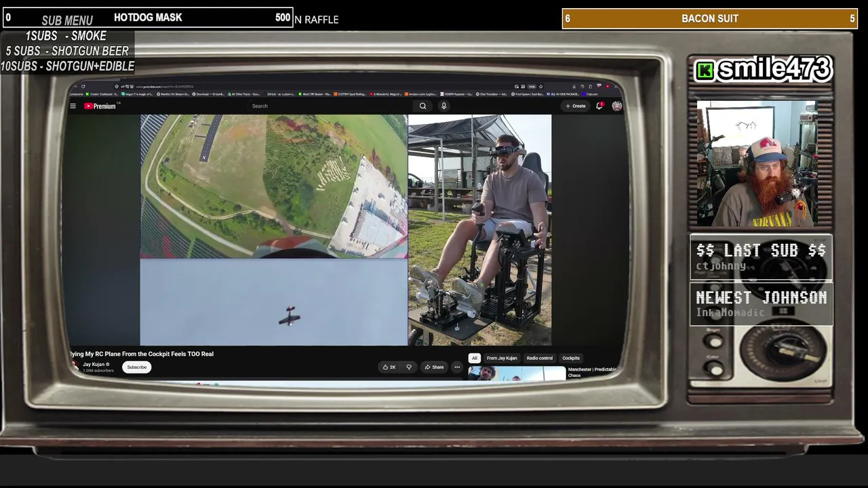Open the account avatar menu

tap(616, 106)
